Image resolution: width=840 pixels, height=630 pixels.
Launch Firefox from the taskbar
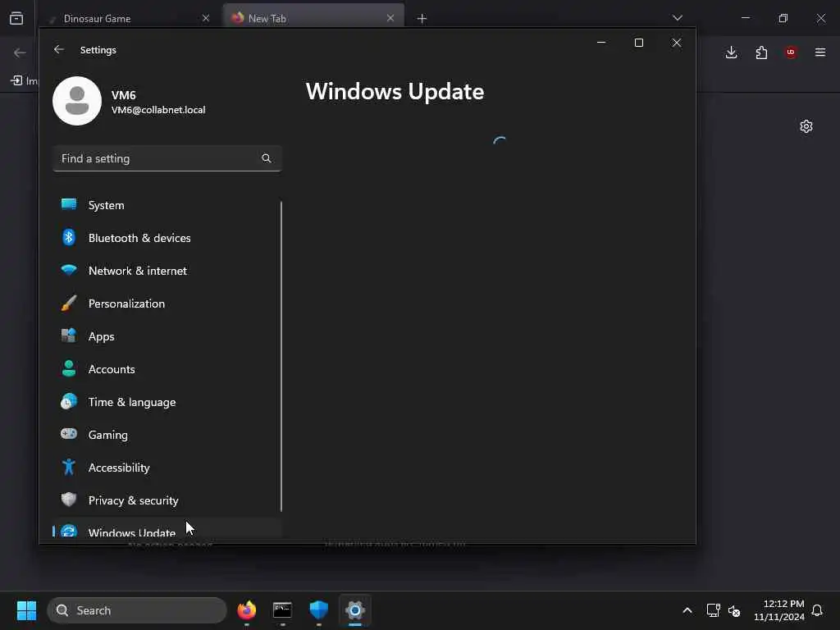click(x=246, y=610)
